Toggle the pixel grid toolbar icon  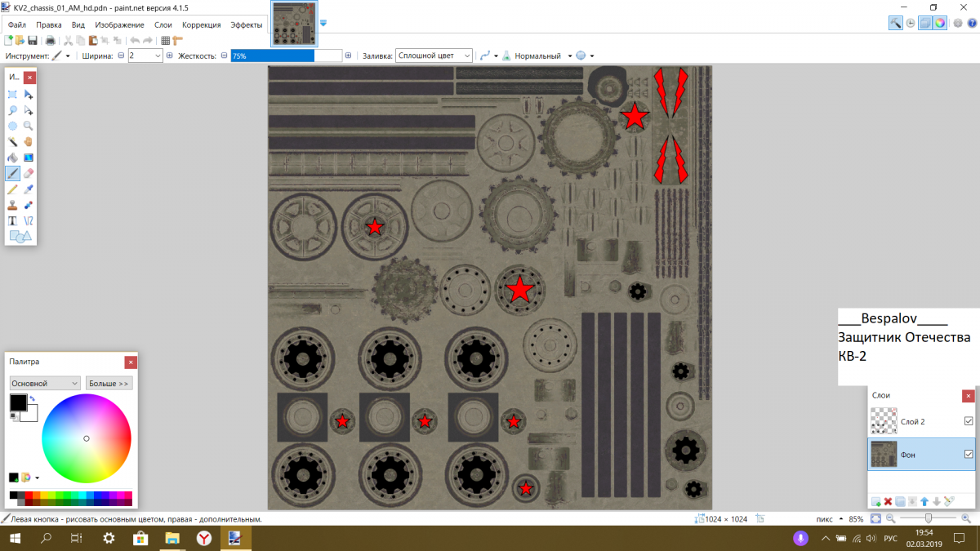tap(165, 40)
